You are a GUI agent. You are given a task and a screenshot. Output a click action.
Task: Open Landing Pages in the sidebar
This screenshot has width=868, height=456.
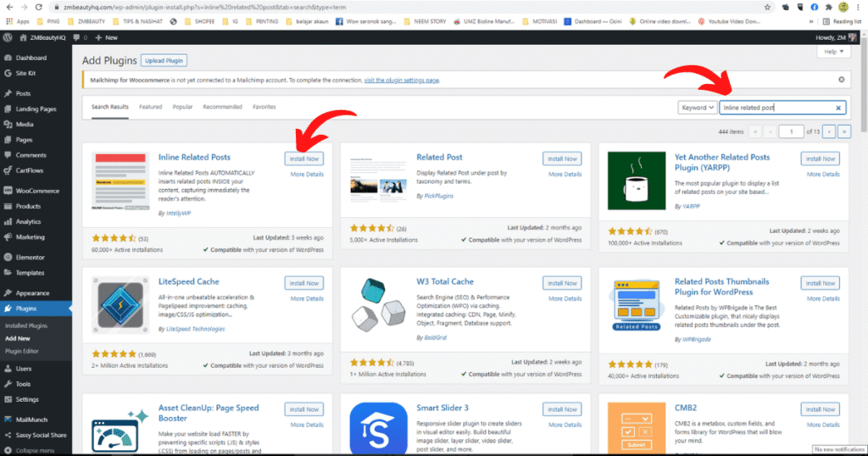(36, 109)
